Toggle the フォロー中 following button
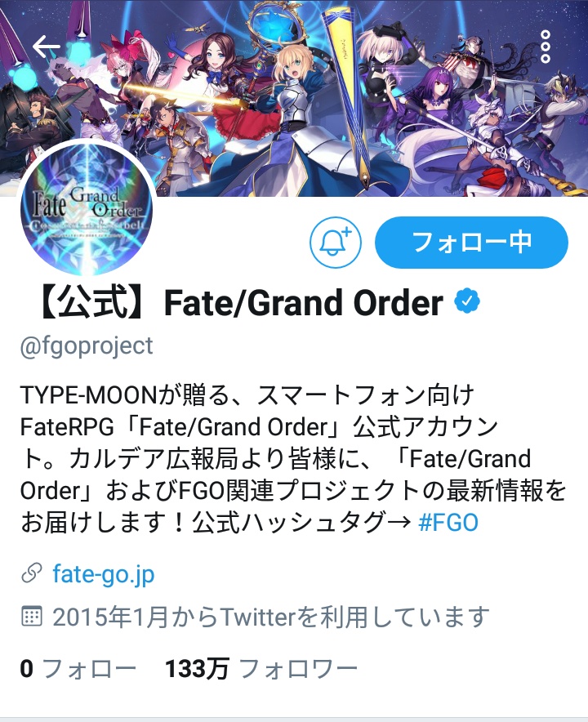This screenshot has height=722, width=588. [x=471, y=243]
